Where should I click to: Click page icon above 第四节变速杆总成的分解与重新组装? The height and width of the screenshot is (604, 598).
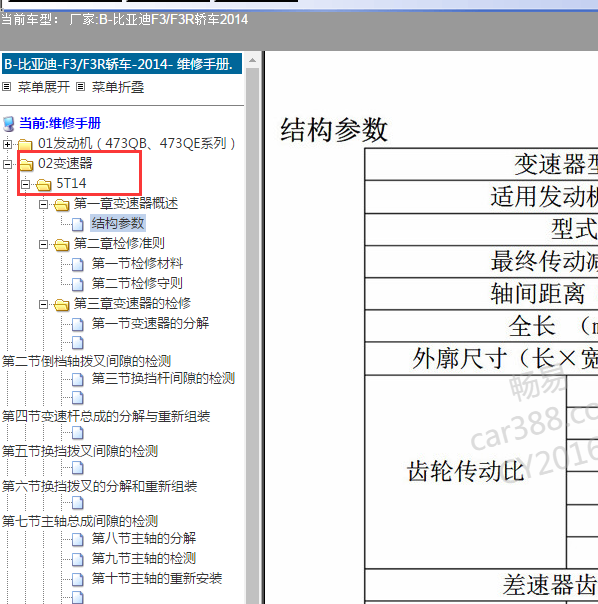(78, 397)
